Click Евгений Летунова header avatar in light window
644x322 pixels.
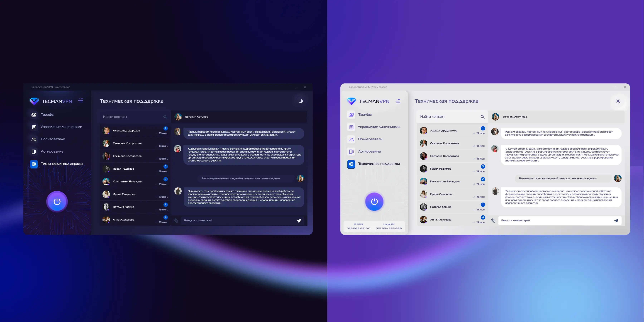495,117
